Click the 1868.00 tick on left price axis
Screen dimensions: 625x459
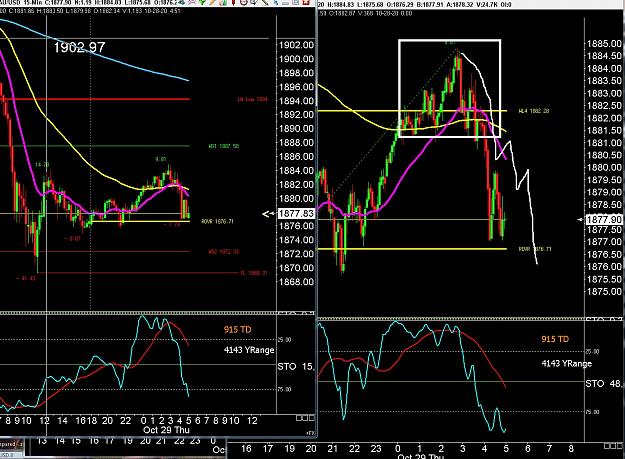click(296, 282)
